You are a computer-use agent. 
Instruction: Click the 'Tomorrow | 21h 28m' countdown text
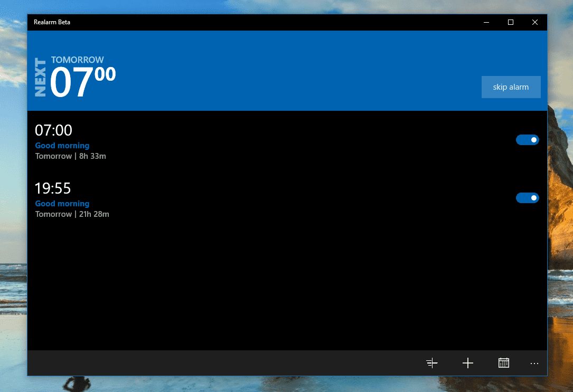(x=72, y=214)
